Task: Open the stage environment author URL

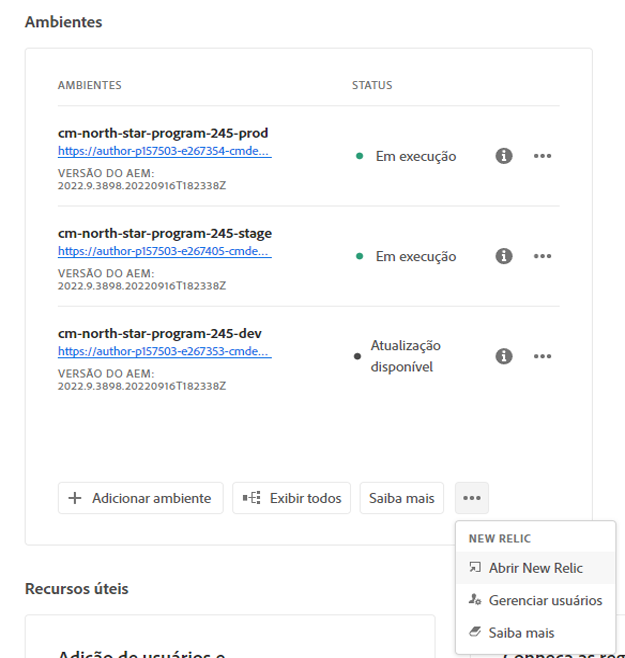Action: point(165,252)
